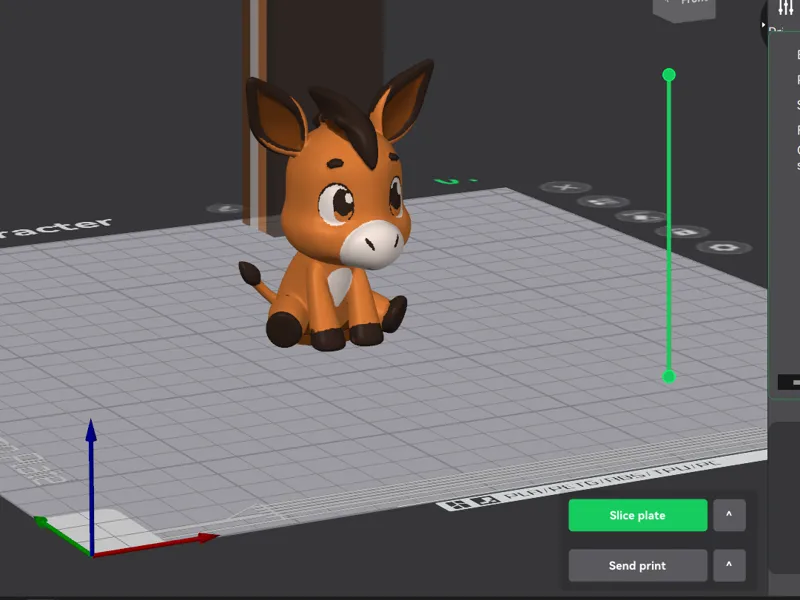Grab the bottom green layer slider handle
Image resolution: width=800 pixels, height=600 pixels.
click(x=669, y=377)
